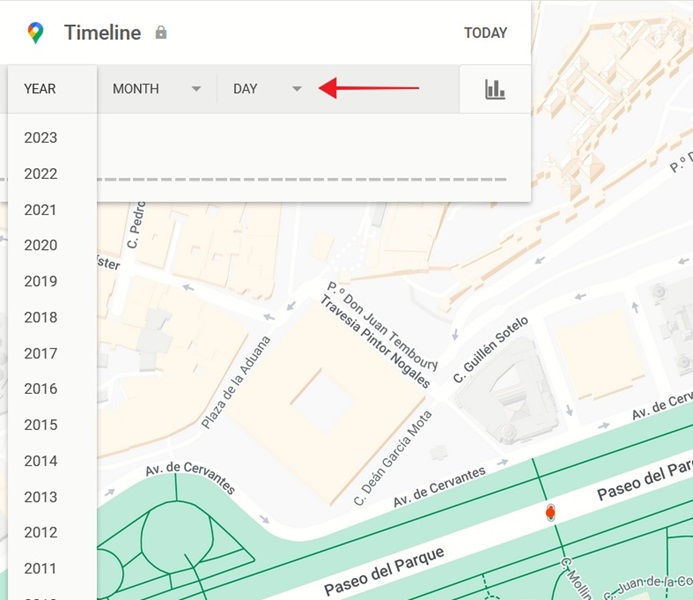Click the DAY dropdown arrow
Image resolution: width=693 pixels, height=600 pixels.
[x=297, y=89]
